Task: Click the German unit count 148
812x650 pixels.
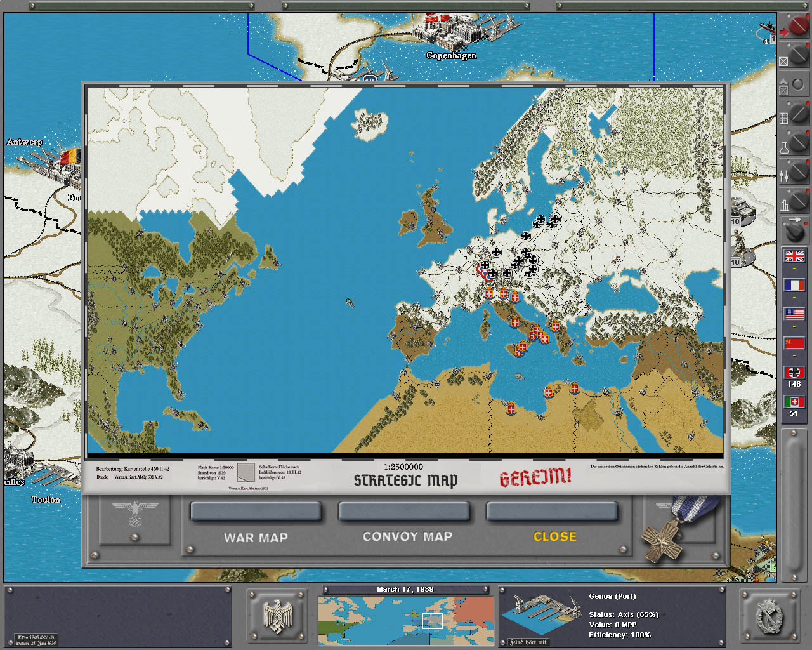Action: point(794,384)
